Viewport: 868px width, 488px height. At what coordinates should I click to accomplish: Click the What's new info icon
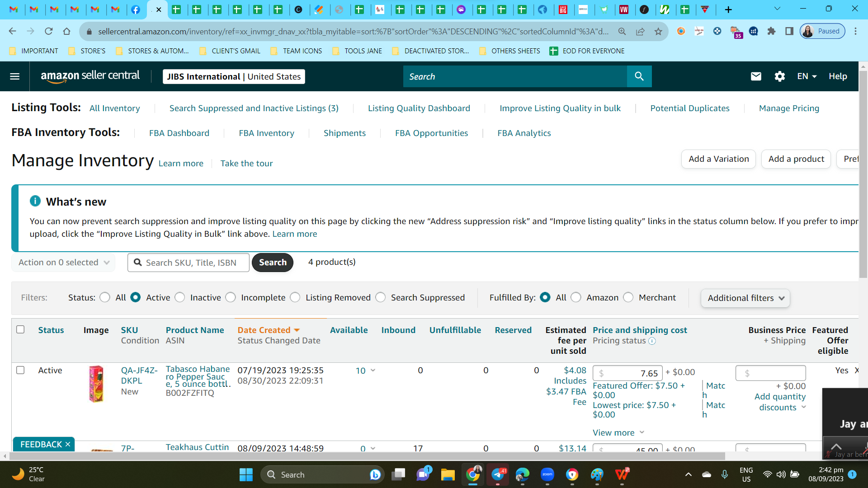35,201
